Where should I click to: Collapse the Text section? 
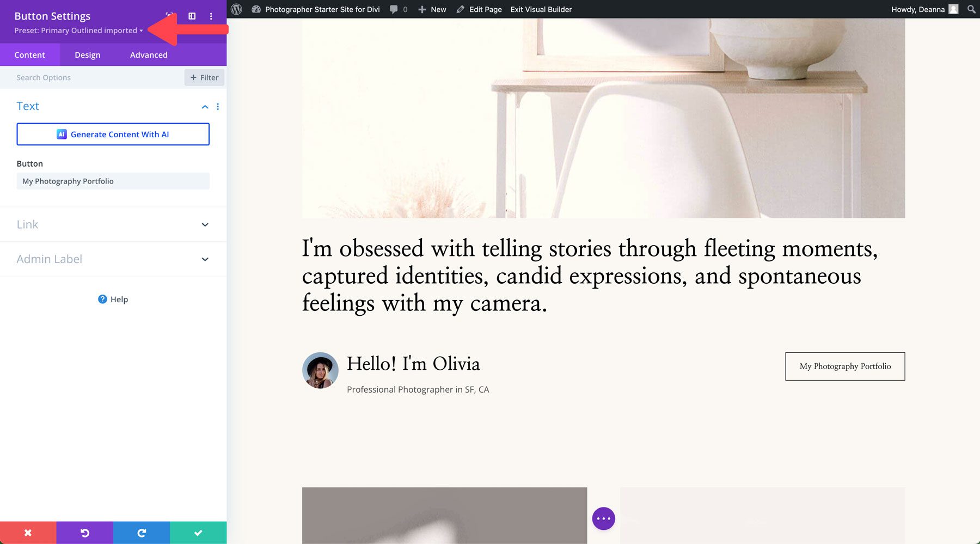(205, 107)
